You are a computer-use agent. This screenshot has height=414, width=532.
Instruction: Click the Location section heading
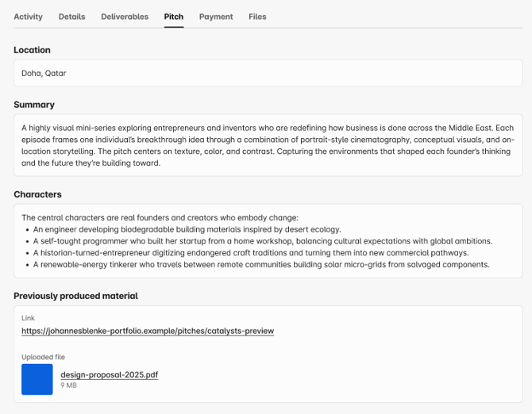(32, 50)
